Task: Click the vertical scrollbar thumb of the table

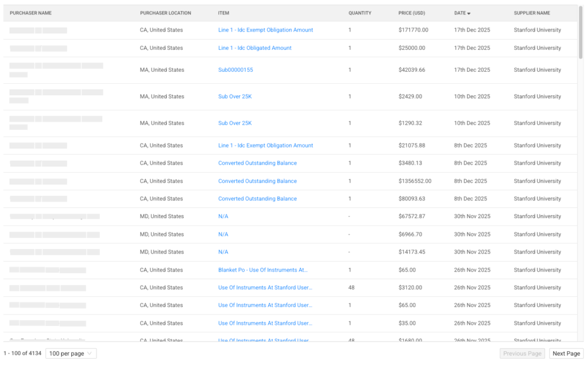Action: coord(581,32)
